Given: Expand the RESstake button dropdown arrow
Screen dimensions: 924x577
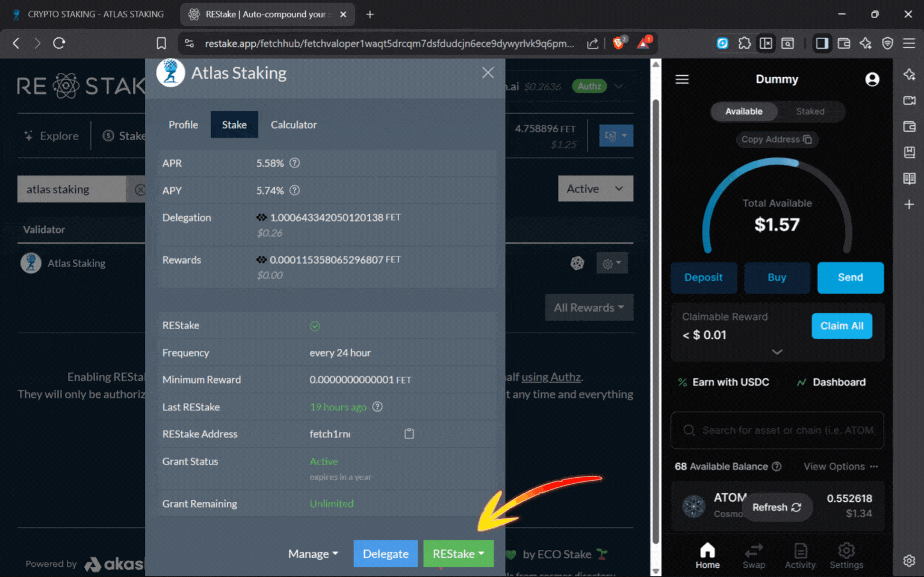Looking at the screenshot, I should tap(481, 554).
